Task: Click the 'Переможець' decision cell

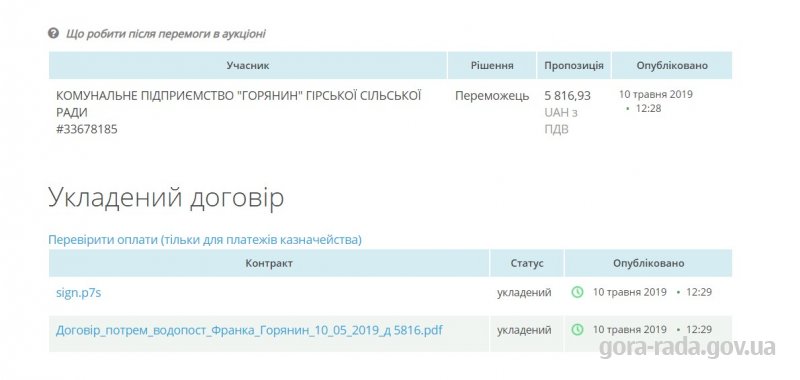Action: point(492,96)
